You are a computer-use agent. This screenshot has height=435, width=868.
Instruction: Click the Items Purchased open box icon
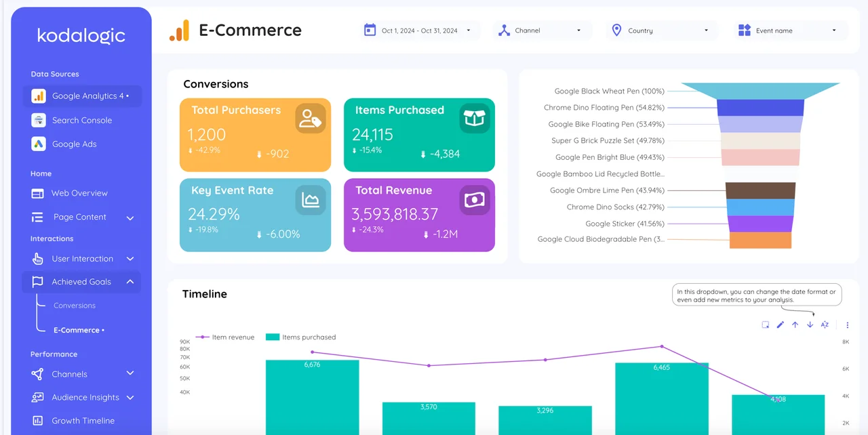475,119
